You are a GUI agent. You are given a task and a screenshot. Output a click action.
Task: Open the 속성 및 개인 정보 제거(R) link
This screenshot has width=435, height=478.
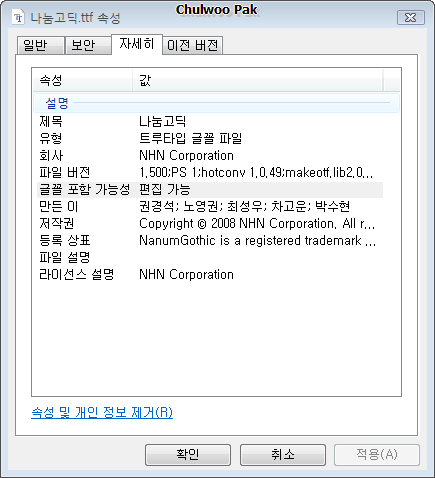point(102,412)
